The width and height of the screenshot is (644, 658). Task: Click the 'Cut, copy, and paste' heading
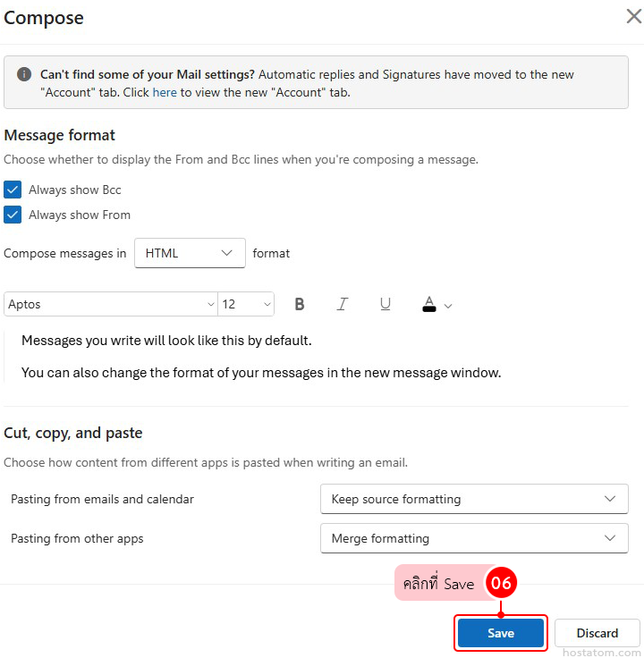pos(73,433)
